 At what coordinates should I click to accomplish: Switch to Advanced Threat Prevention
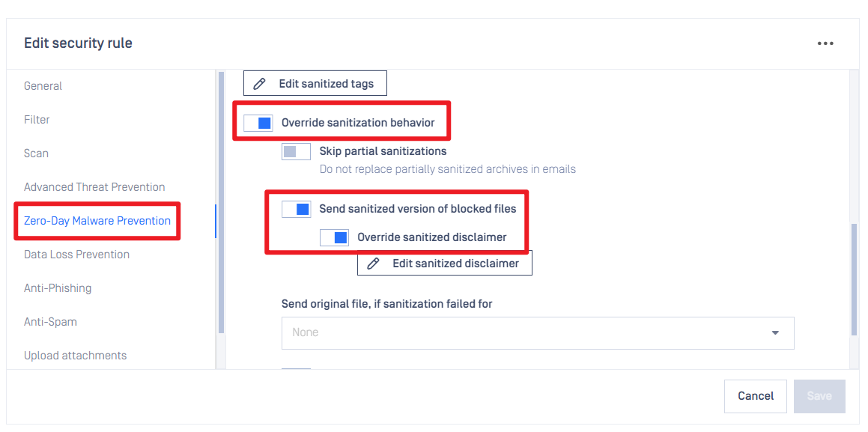[x=94, y=187]
